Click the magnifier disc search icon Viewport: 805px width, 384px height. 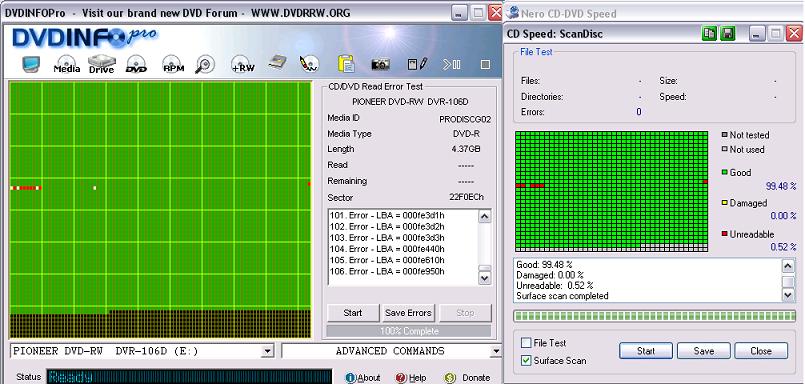205,65
